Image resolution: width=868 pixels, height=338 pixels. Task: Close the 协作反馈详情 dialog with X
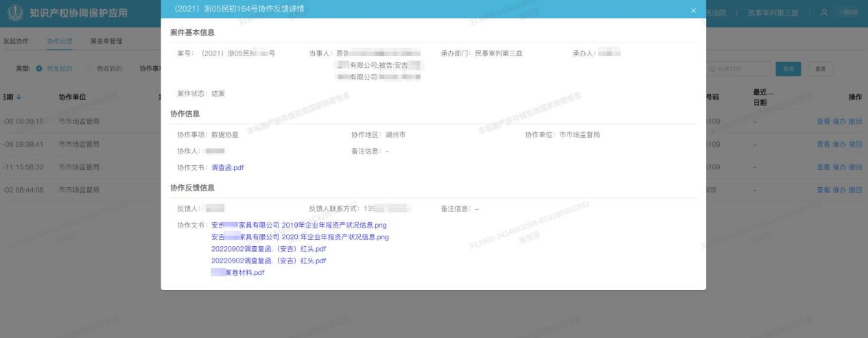[x=693, y=10]
